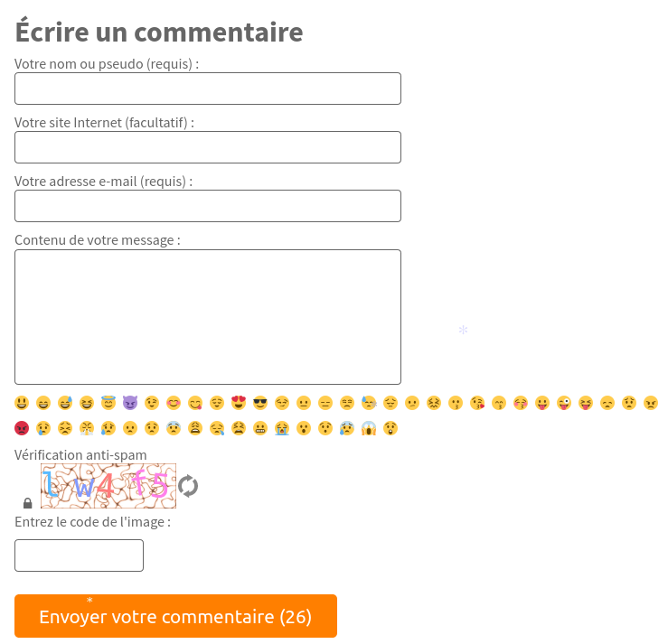Screen dimensions: 668x644
Task: Insert the sunglasses cool emoji
Action: tap(260, 403)
